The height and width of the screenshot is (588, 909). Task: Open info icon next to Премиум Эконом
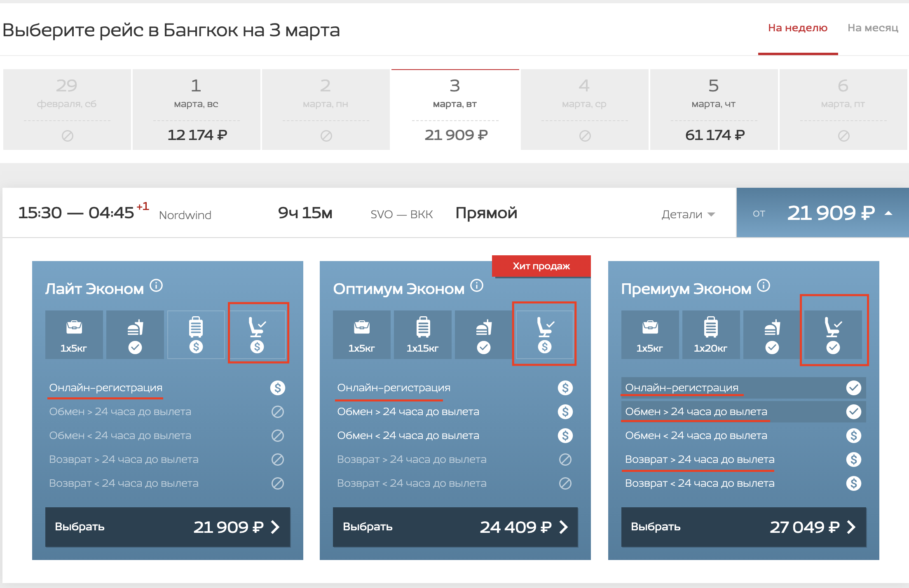pos(764,285)
